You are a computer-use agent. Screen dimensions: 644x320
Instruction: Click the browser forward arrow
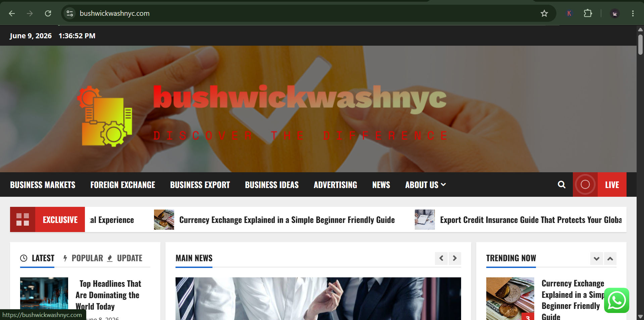pyautogui.click(x=30, y=13)
